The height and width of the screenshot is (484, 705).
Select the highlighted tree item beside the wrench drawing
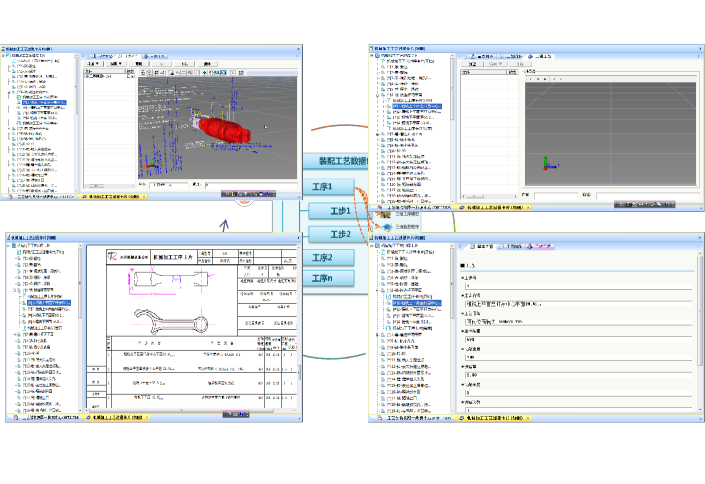point(49,303)
